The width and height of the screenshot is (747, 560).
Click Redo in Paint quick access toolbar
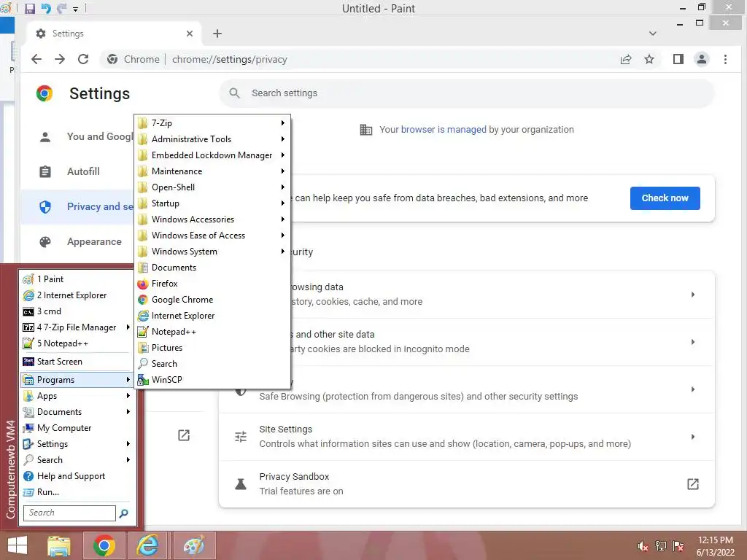point(61,9)
